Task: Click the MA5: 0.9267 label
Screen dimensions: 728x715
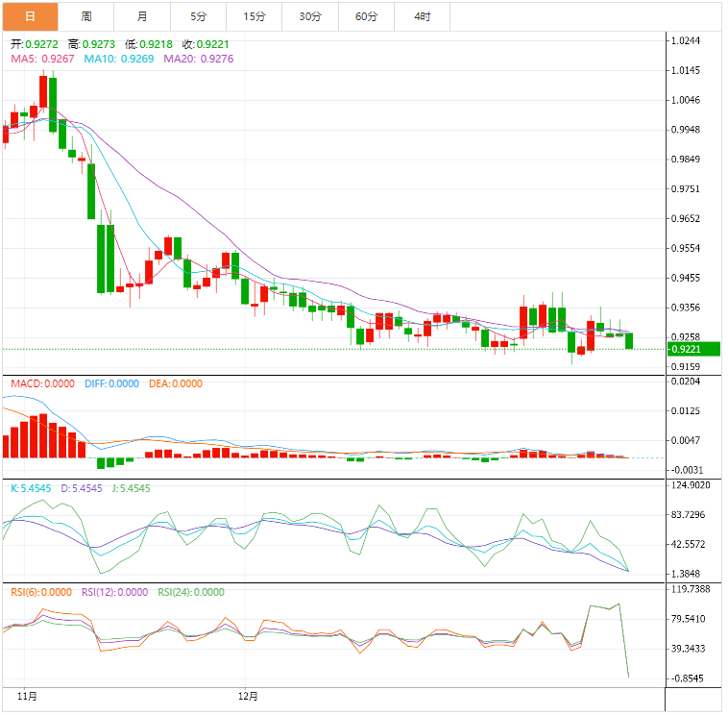Action: [x=42, y=59]
